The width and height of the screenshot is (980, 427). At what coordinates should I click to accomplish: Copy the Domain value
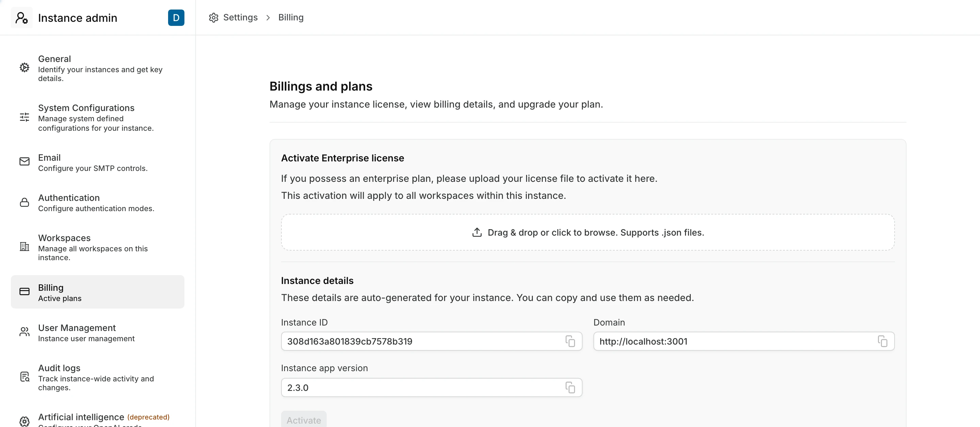pyautogui.click(x=883, y=342)
